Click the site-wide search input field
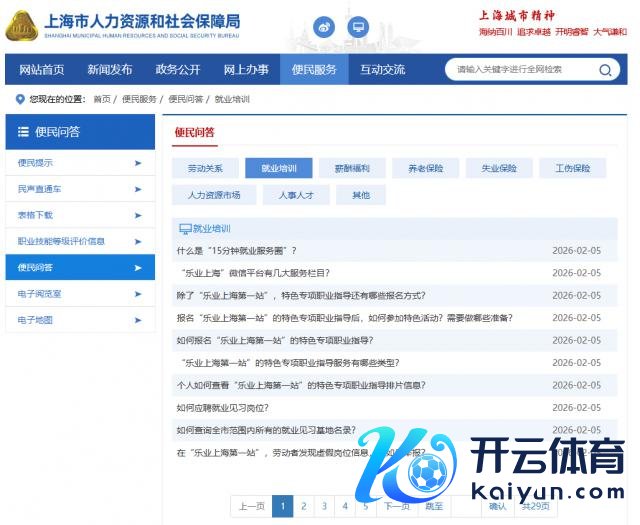This screenshot has height=525, width=640. 520,70
